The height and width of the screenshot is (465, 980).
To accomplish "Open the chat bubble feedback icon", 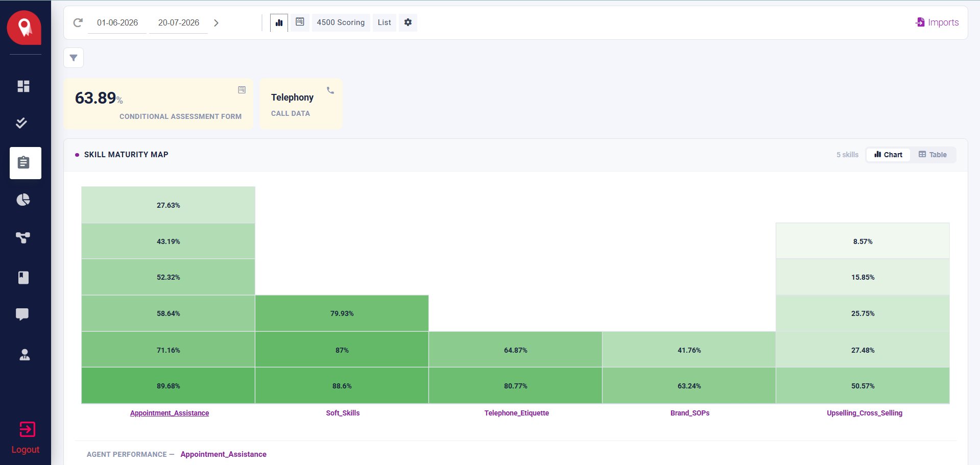I will (22, 314).
